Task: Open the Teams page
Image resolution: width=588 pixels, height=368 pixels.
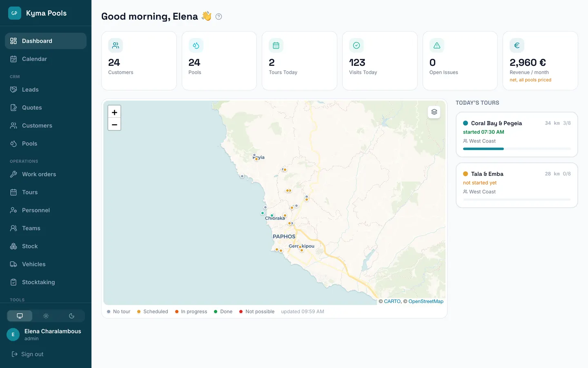Action: coord(46,228)
